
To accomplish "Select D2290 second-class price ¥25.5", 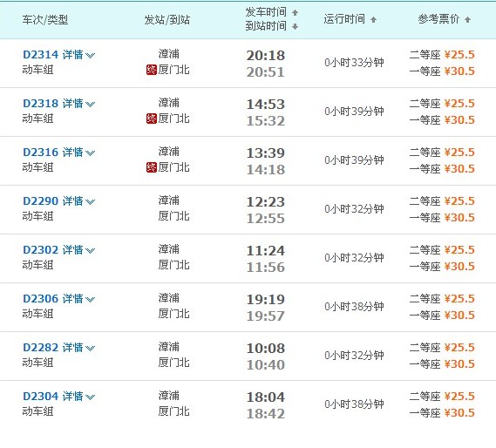I will 459,201.
